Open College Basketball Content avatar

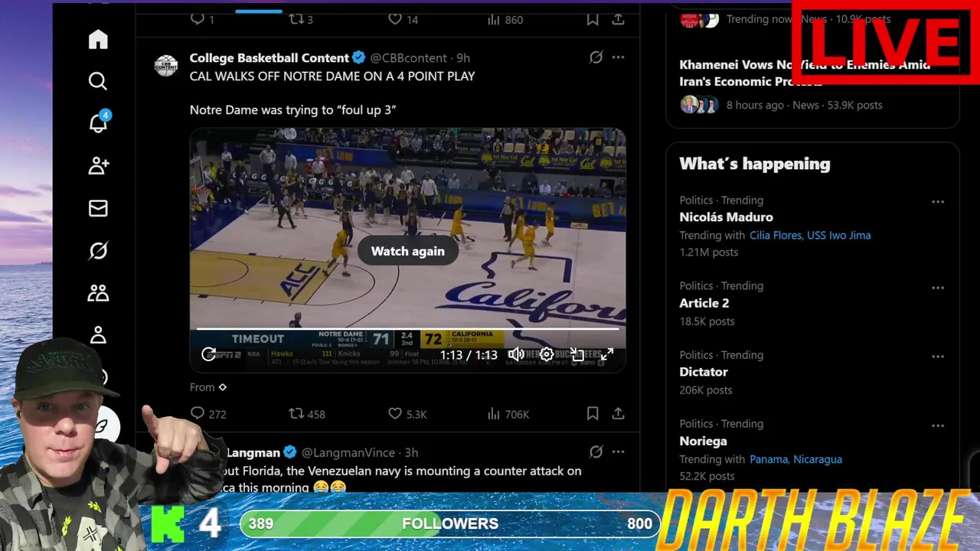(x=166, y=65)
